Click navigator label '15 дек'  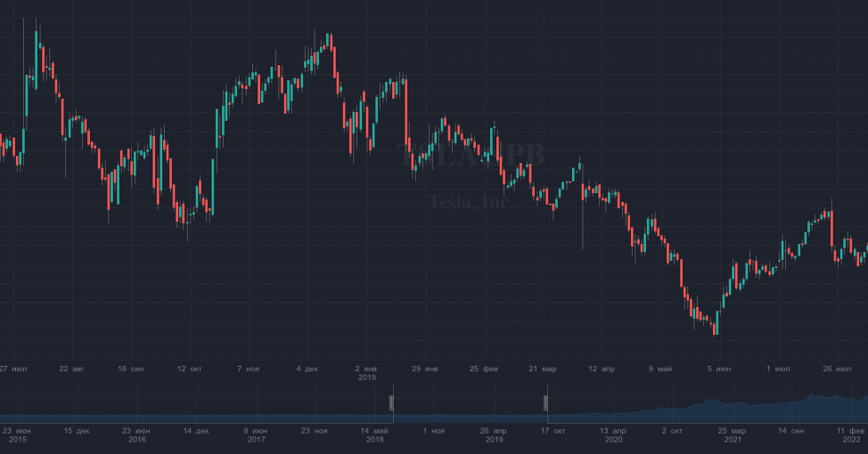click(x=77, y=430)
